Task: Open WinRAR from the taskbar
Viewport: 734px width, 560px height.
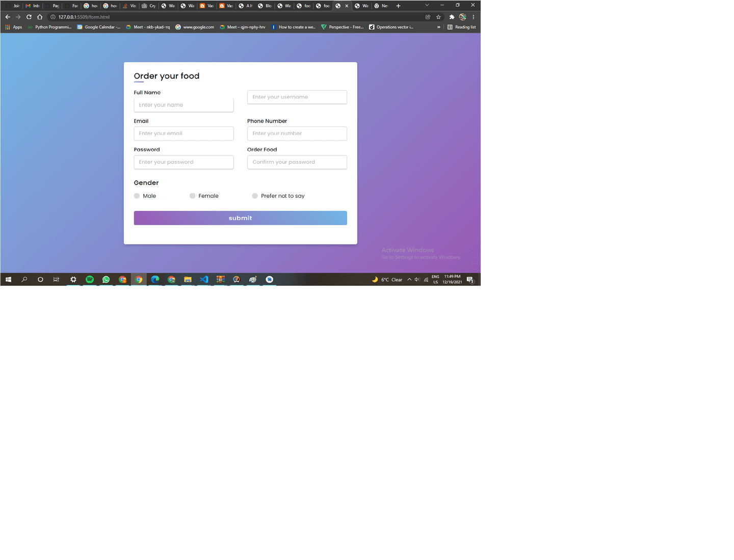Action: click(x=220, y=279)
